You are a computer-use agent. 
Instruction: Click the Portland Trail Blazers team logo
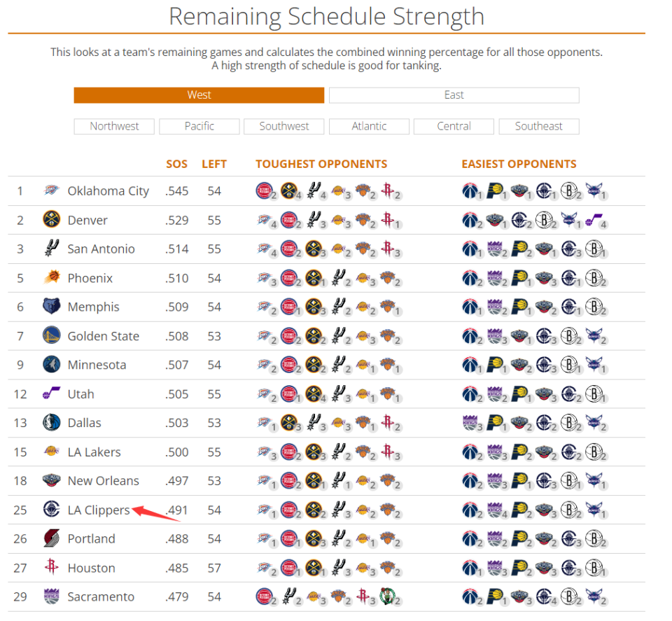tap(52, 538)
